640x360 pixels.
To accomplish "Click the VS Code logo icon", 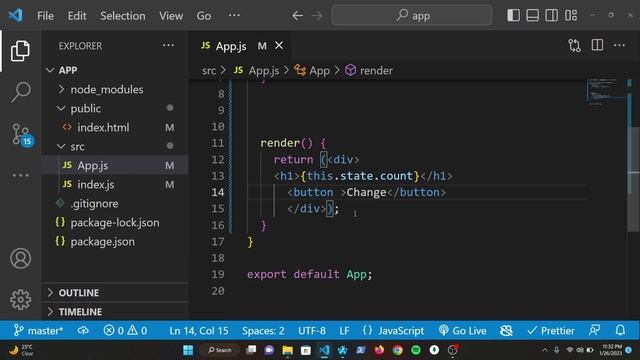I will pyautogui.click(x=16, y=16).
